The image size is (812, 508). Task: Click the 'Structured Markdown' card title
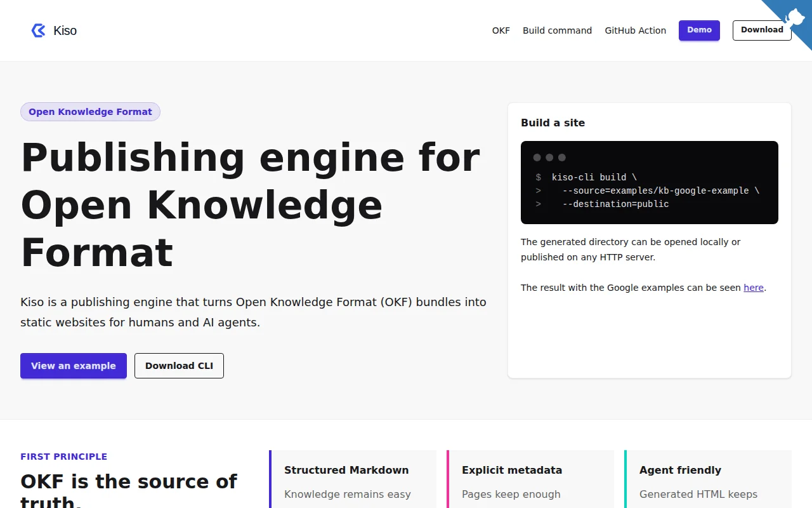pyautogui.click(x=346, y=470)
